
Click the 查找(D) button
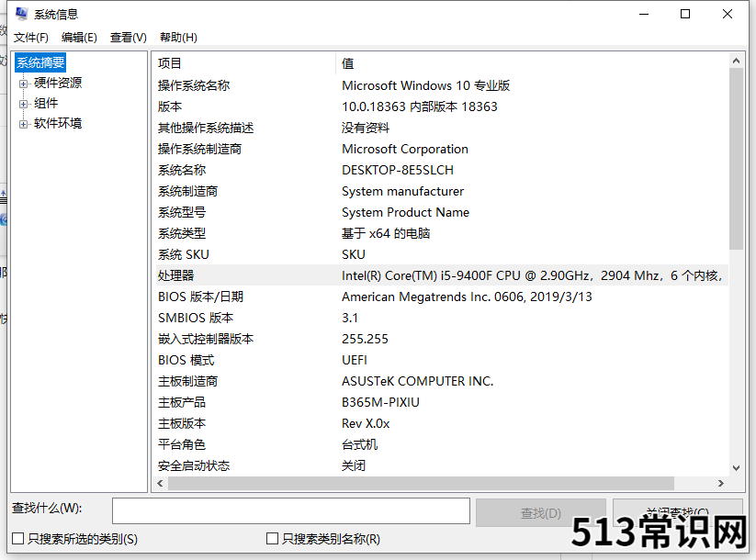pos(541,513)
